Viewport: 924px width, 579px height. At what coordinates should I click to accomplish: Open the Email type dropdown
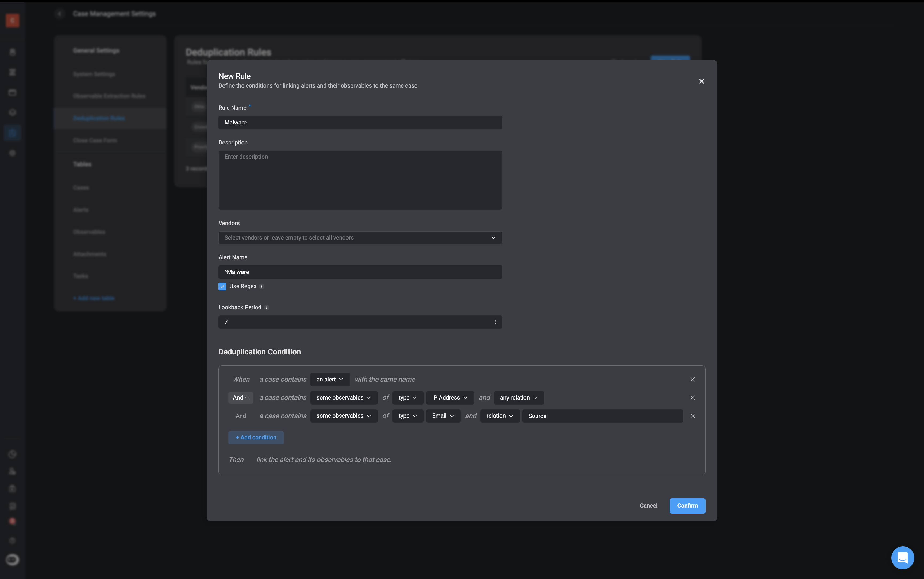point(443,416)
